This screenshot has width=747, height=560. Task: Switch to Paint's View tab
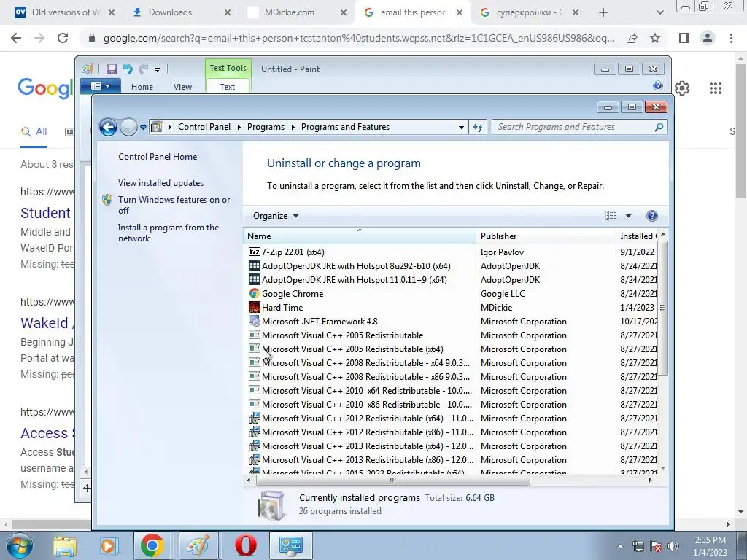coord(182,87)
